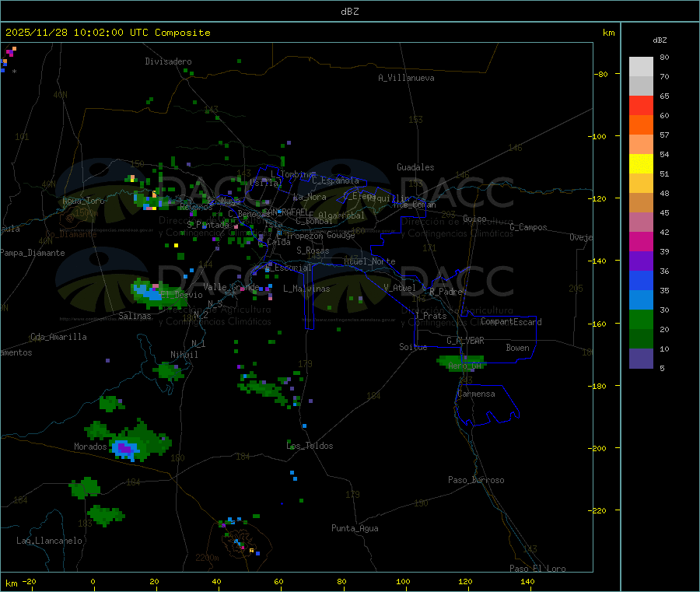Click the Tropezon place label

click(x=304, y=235)
